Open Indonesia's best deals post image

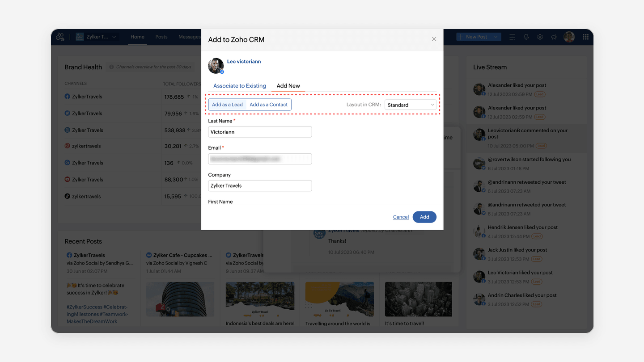[260, 299]
